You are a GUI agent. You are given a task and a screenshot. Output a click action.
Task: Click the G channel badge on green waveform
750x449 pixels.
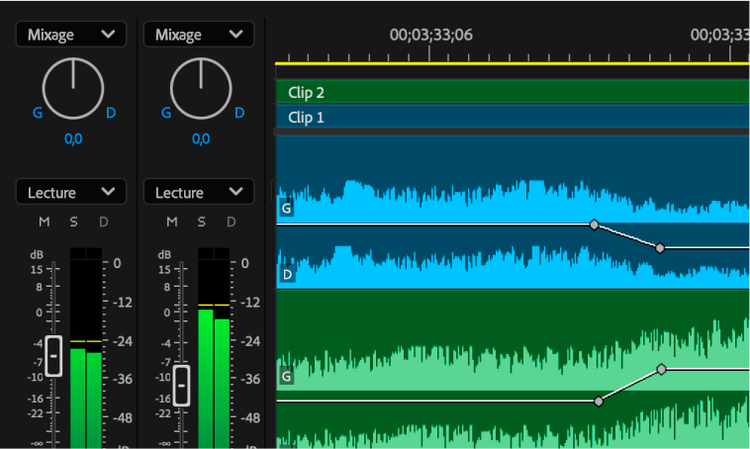[287, 377]
